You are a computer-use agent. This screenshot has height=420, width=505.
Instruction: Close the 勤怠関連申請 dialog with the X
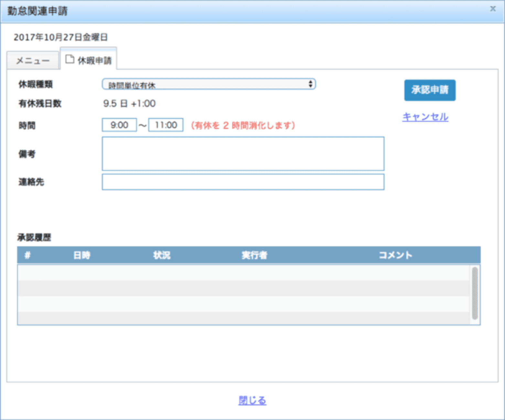click(492, 9)
